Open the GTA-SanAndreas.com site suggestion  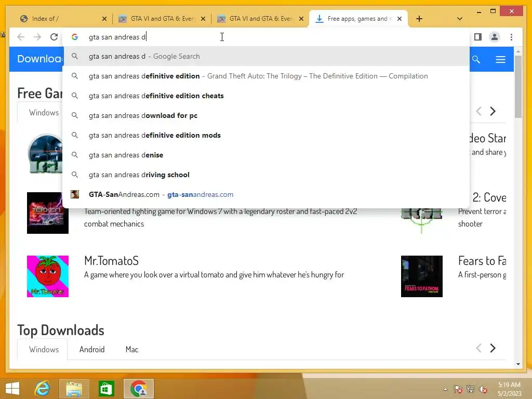(x=266, y=194)
